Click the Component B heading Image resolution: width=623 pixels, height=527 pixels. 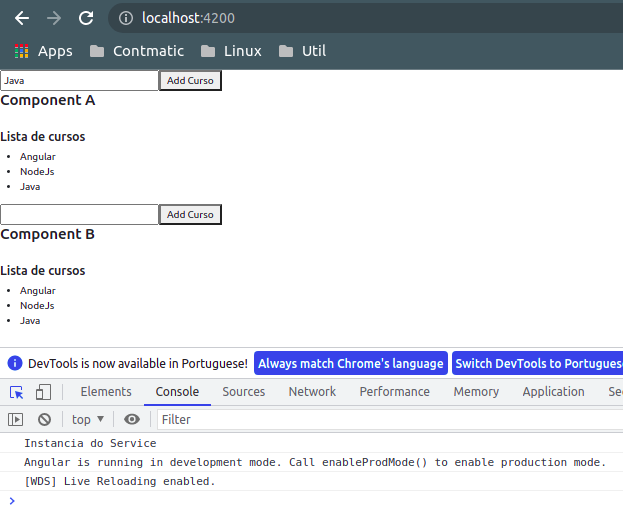tap(48, 234)
